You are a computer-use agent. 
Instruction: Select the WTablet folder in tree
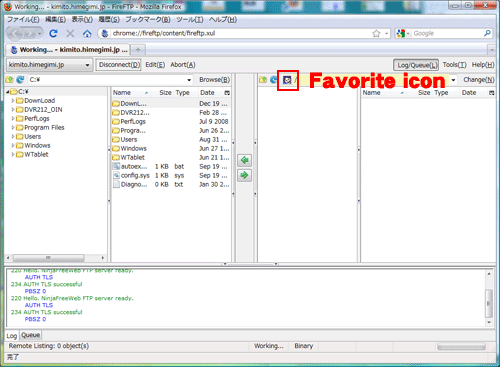pyautogui.click(x=36, y=154)
